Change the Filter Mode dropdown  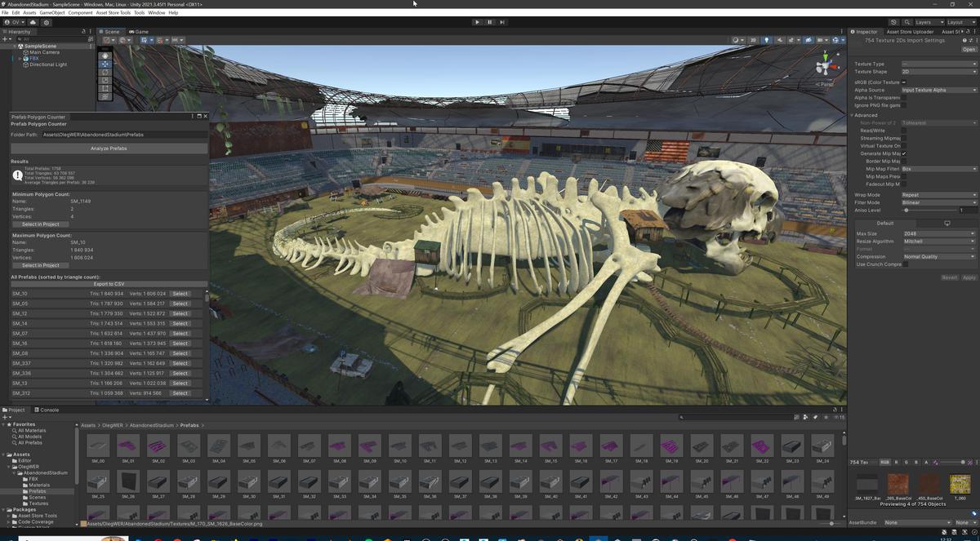pyautogui.click(x=938, y=202)
